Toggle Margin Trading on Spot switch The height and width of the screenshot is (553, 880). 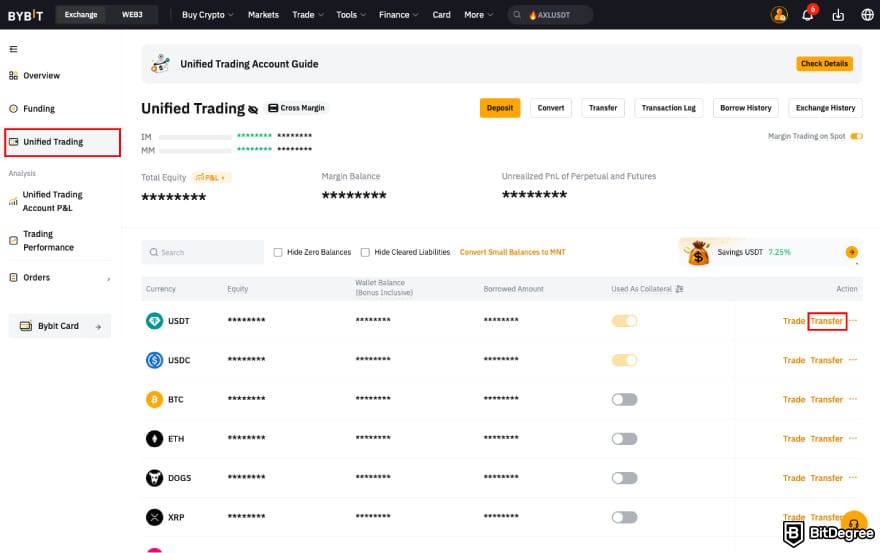click(856, 136)
